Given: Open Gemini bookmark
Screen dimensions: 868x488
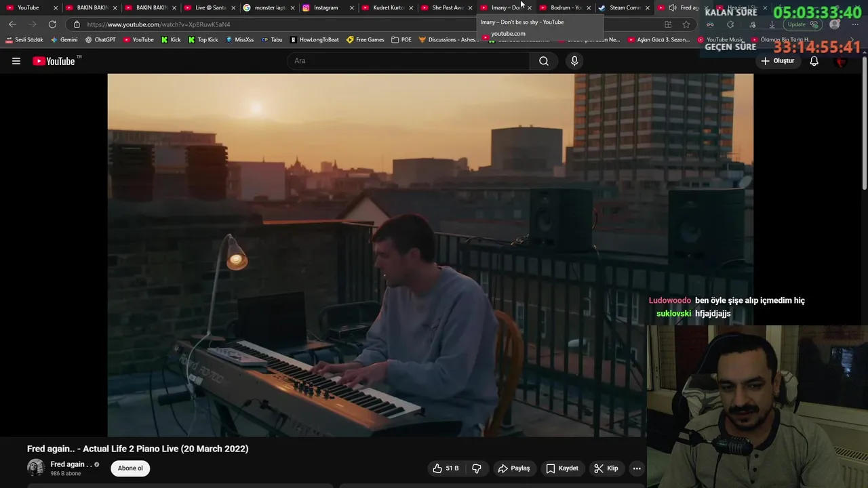Looking at the screenshot, I should [64, 39].
